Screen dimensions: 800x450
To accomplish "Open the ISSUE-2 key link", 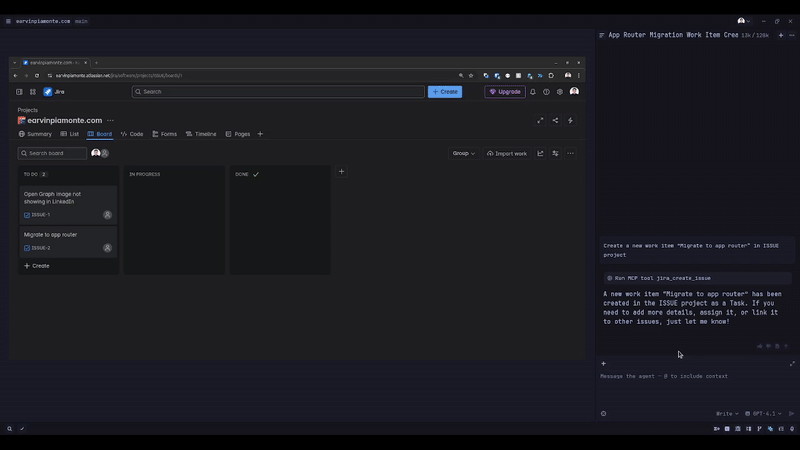I will coord(41,248).
